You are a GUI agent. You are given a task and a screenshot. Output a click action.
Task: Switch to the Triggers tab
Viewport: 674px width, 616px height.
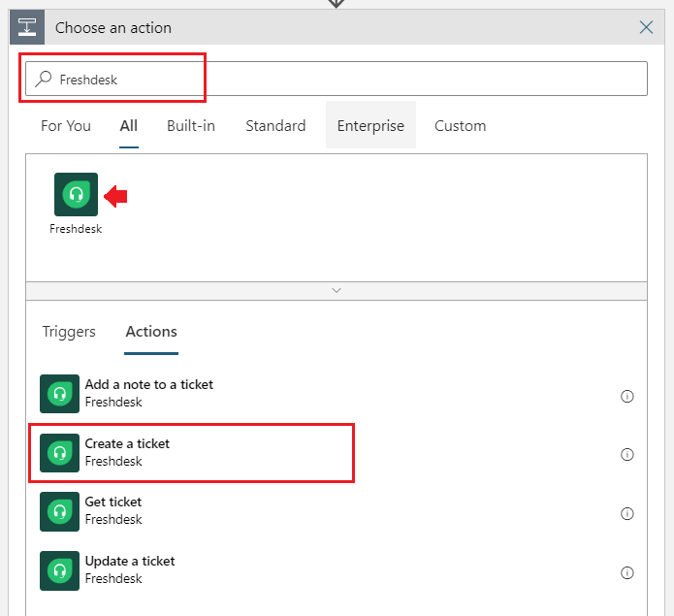click(x=69, y=332)
